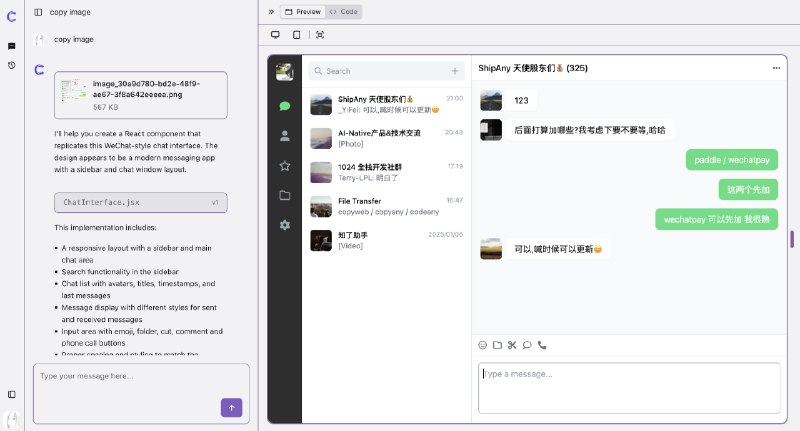
Task: Click the user avatar at bottom left
Action: click(x=12, y=419)
